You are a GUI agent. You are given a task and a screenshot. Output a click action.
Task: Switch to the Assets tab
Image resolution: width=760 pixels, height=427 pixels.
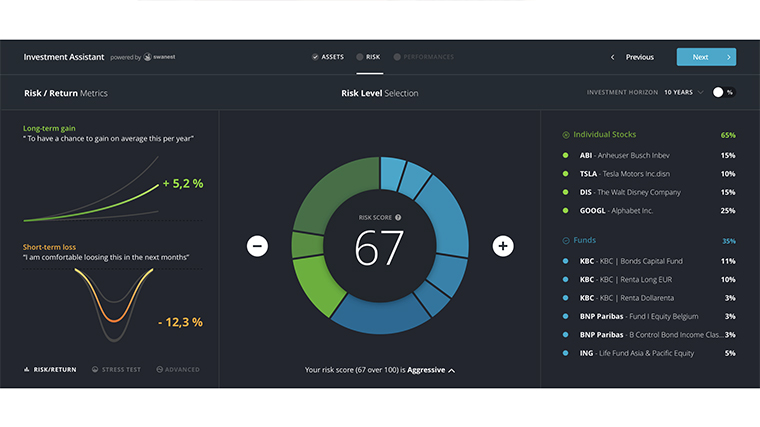328,57
